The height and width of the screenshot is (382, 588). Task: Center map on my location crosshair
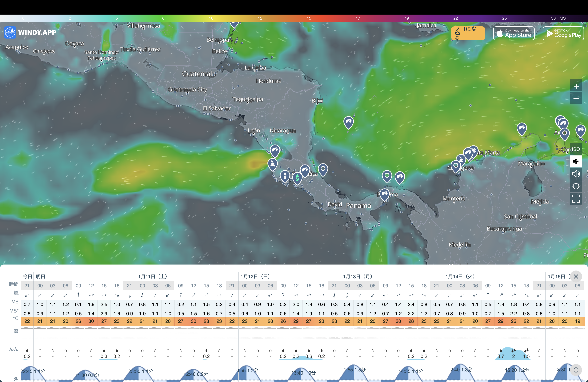[x=576, y=186]
